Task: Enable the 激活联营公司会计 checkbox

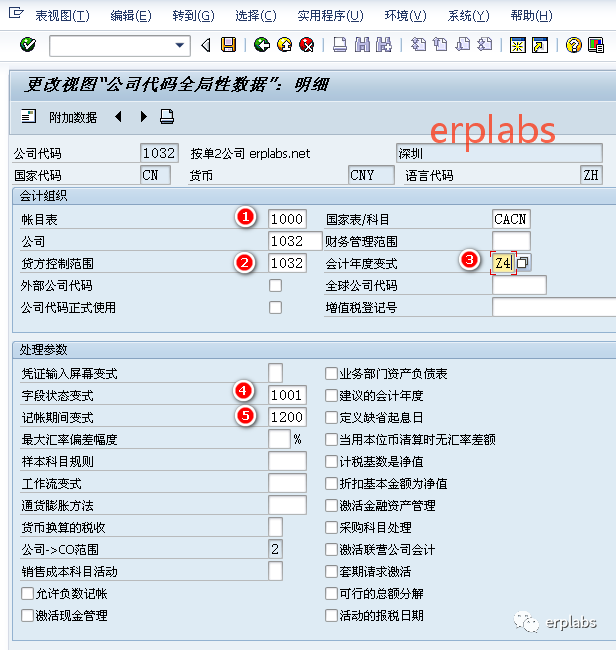Action: tap(331, 549)
